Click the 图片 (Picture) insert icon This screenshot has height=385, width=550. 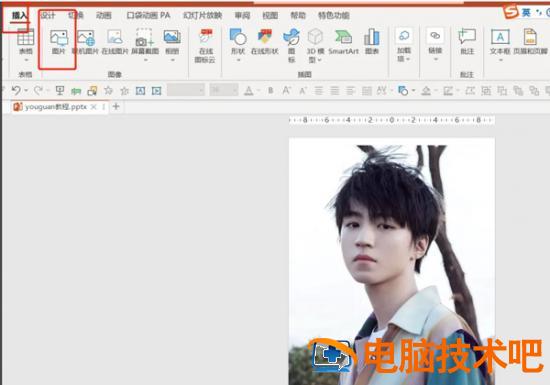[59, 42]
